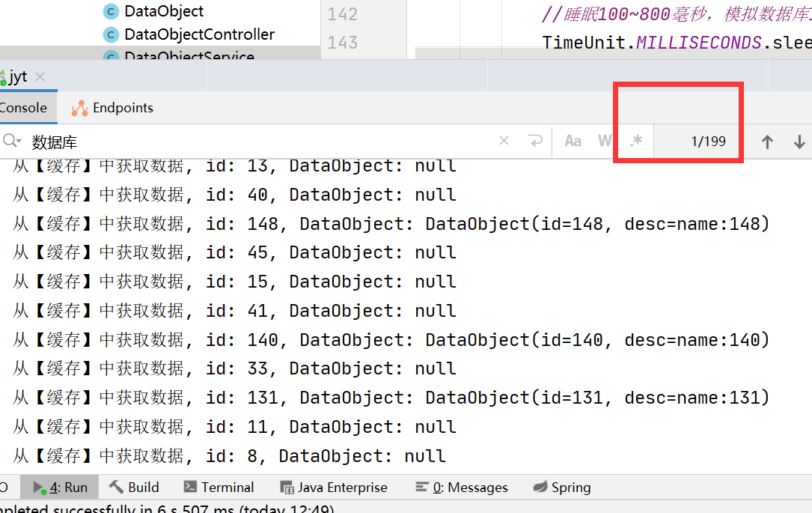
Task: Open the Terminal tool window
Action: 219,488
